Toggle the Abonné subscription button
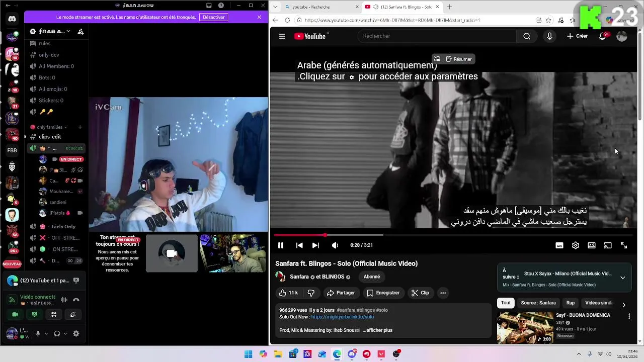644x362 pixels. (x=372, y=277)
